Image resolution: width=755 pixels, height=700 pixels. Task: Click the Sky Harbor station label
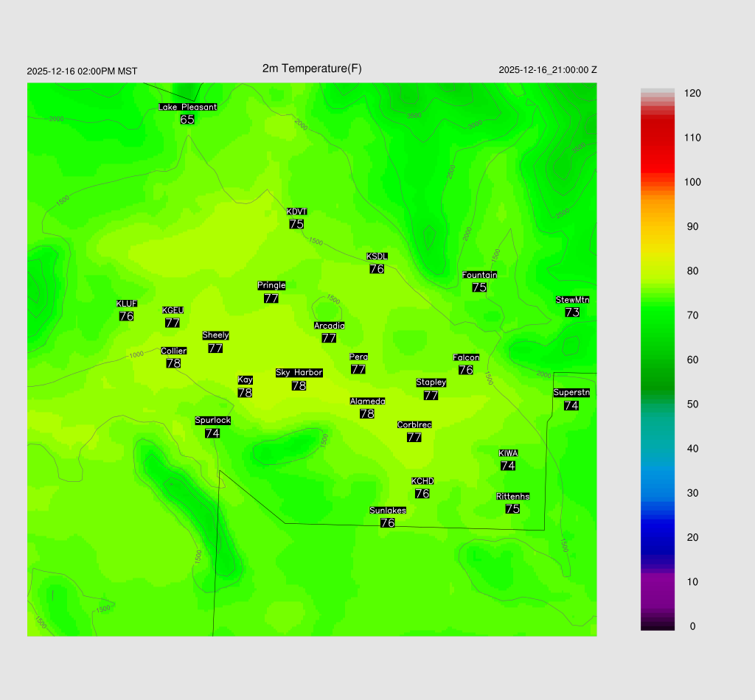click(299, 373)
